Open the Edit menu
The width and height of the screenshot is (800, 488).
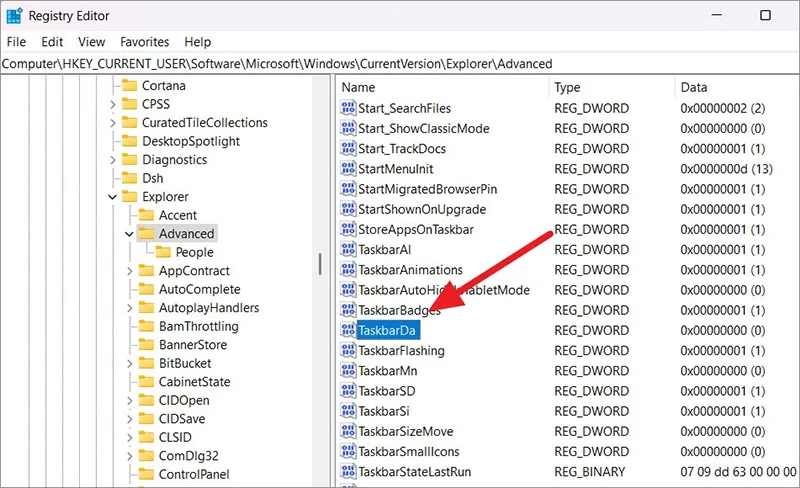coord(52,42)
